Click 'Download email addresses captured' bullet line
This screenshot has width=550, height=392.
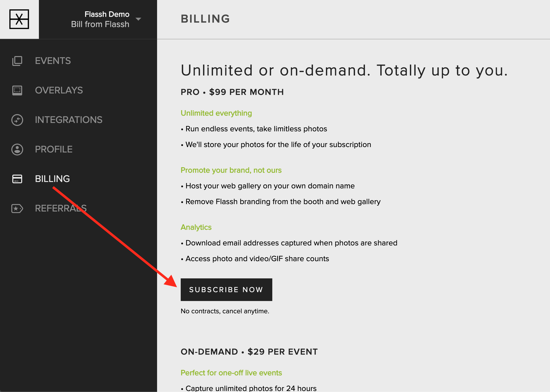(x=289, y=243)
